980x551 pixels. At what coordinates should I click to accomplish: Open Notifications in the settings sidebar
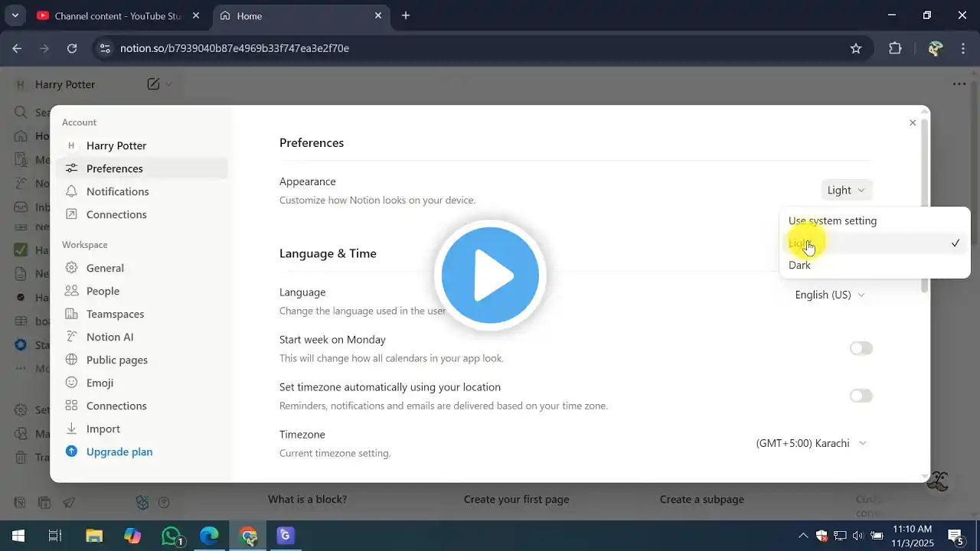point(142,191)
